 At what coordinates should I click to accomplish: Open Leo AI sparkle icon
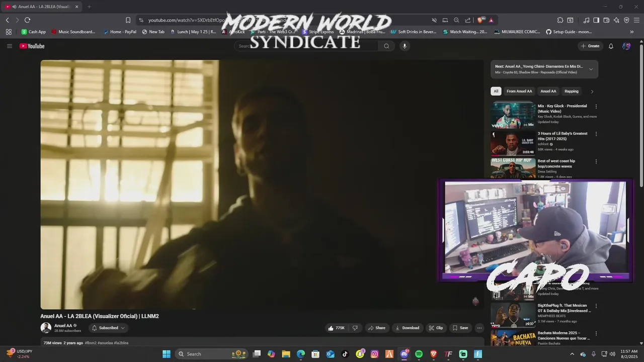coord(616,20)
